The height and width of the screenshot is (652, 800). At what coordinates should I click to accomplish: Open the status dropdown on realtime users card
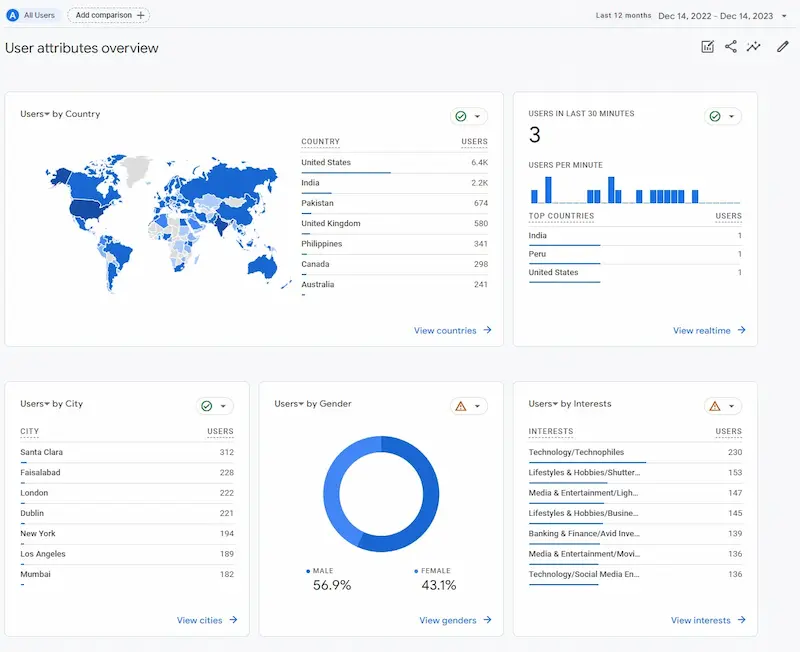731,116
